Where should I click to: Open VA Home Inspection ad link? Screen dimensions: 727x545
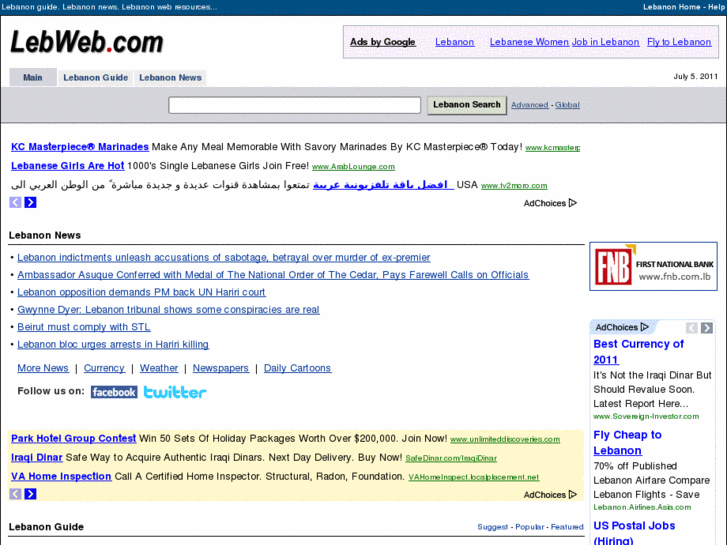[61, 476]
